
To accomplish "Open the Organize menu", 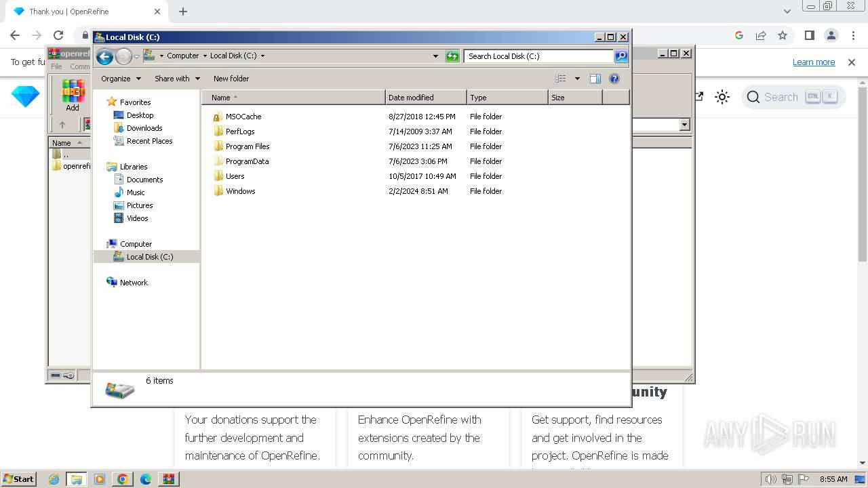I will [121, 79].
